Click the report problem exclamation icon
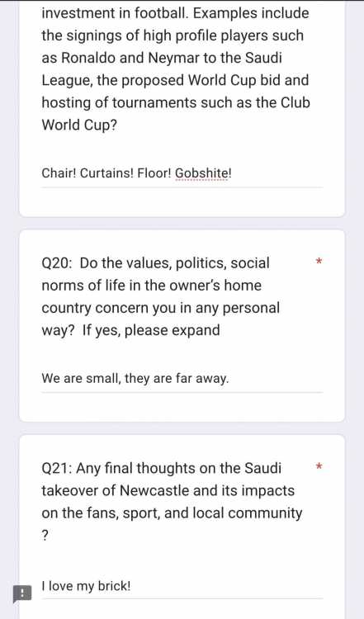This screenshot has width=364, height=619. click(22, 593)
